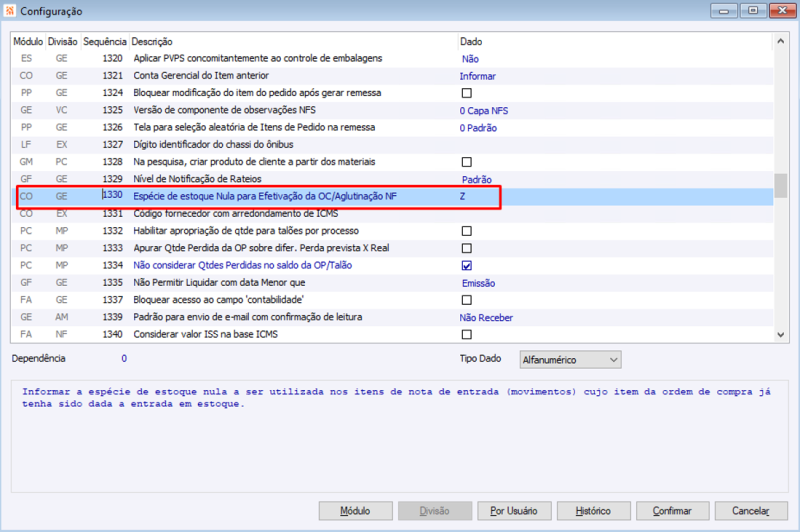Click the 'Informar' value in row 1321

[478, 77]
